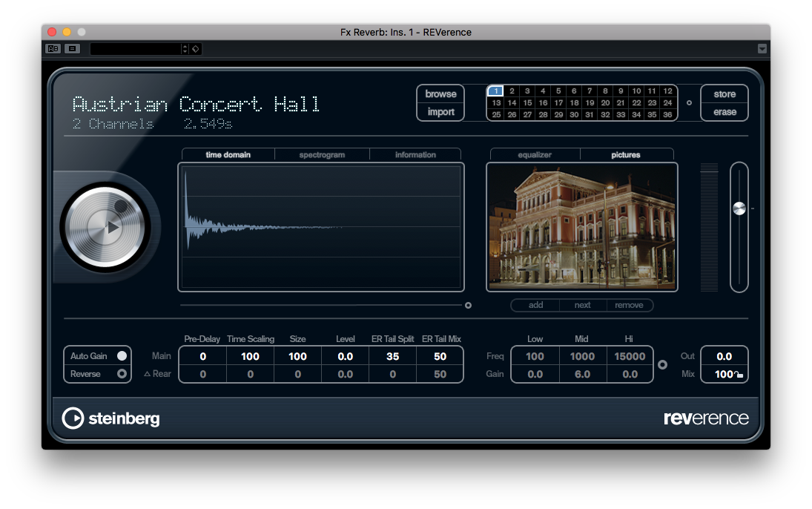Click the browse button
The height and width of the screenshot is (509, 812).
point(440,93)
